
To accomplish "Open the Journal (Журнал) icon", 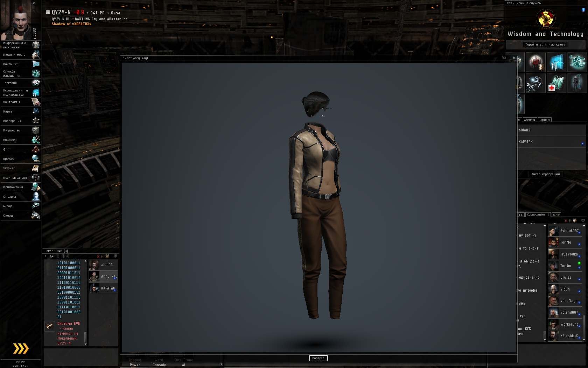I will [36, 168].
